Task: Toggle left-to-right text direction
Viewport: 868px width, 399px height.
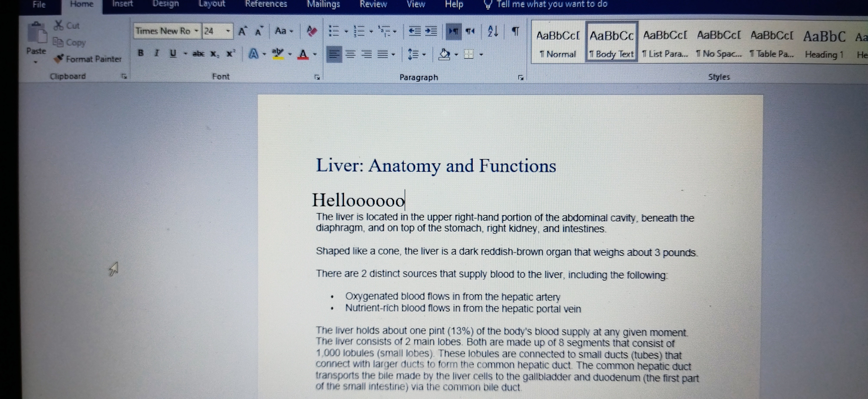Action: pos(454,31)
